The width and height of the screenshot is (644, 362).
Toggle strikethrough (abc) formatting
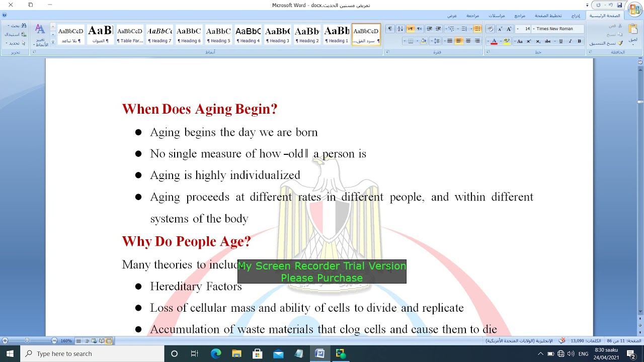coord(548,41)
